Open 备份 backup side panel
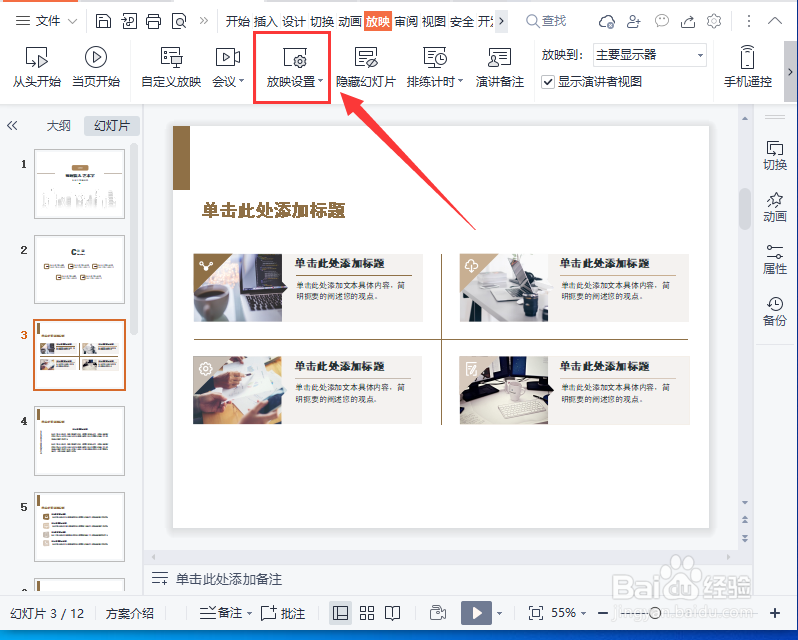This screenshot has height=640, width=798. 775,311
